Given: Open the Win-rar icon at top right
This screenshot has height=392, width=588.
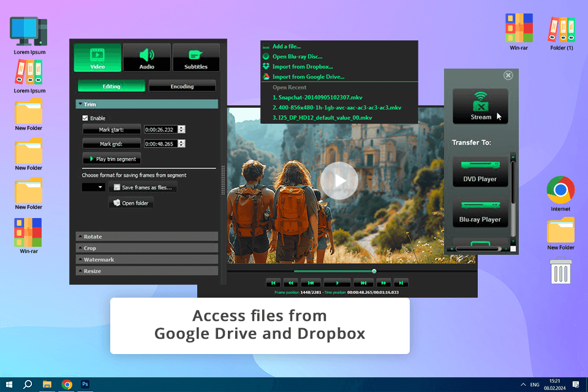Looking at the screenshot, I should pos(519,32).
